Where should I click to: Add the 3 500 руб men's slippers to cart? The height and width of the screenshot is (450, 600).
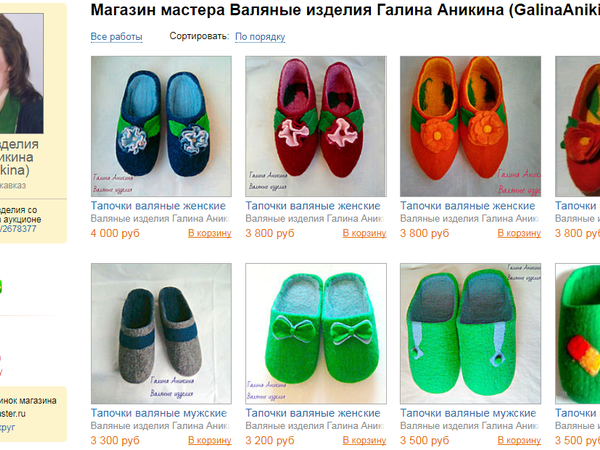pos(519,440)
